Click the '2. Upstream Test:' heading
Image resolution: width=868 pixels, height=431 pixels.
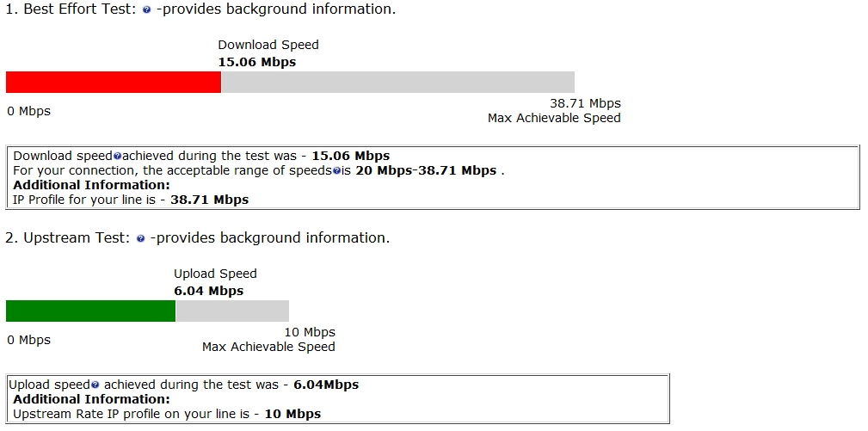point(67,238)
